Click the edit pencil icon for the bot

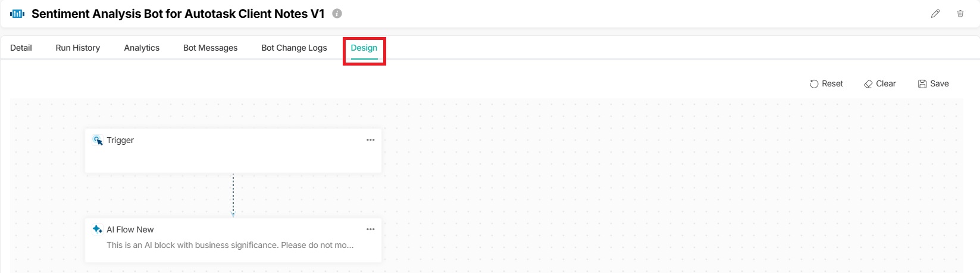pos(935,14)
